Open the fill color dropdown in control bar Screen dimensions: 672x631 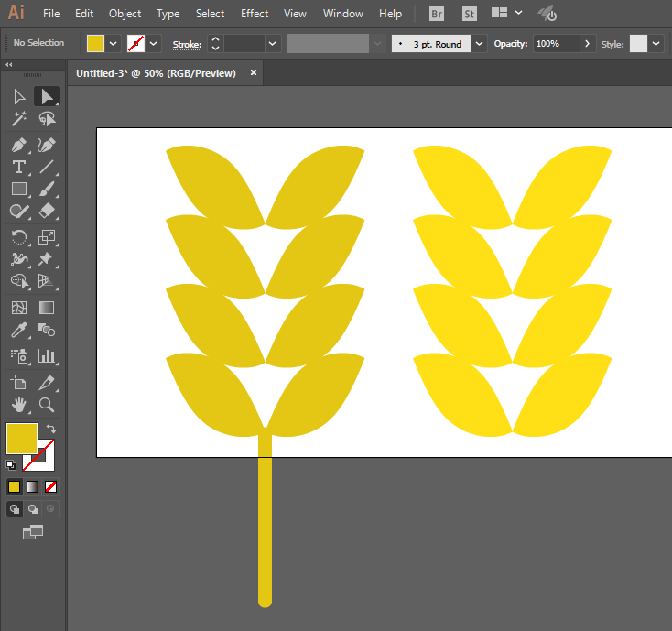tap(114, 44)
